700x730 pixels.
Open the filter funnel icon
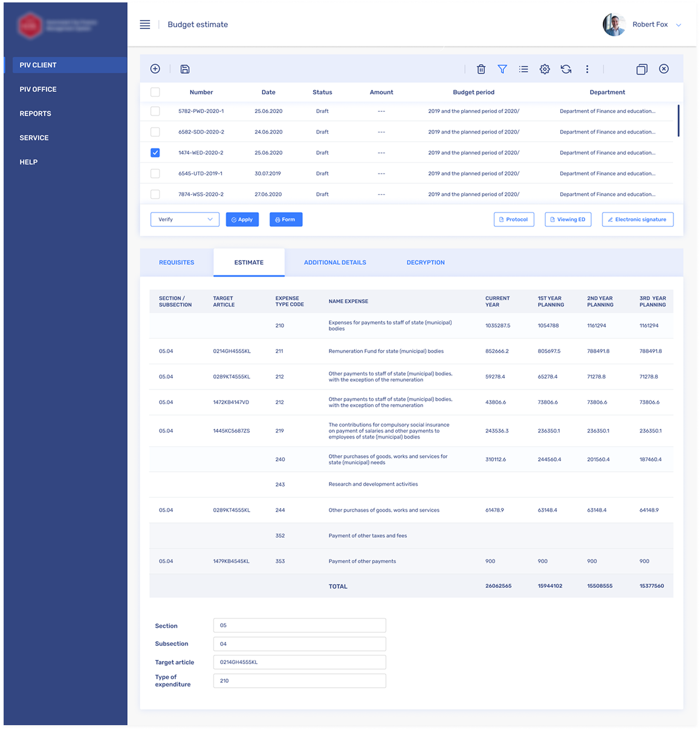point(502,69)
